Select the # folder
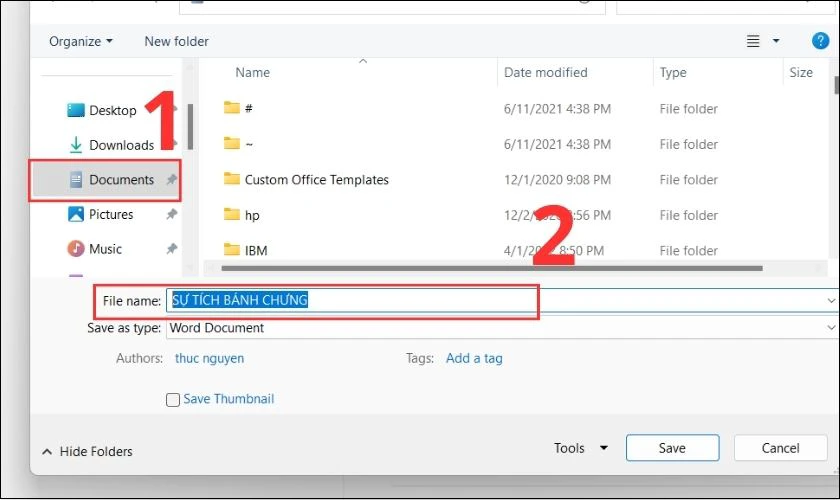 (249, 109)
